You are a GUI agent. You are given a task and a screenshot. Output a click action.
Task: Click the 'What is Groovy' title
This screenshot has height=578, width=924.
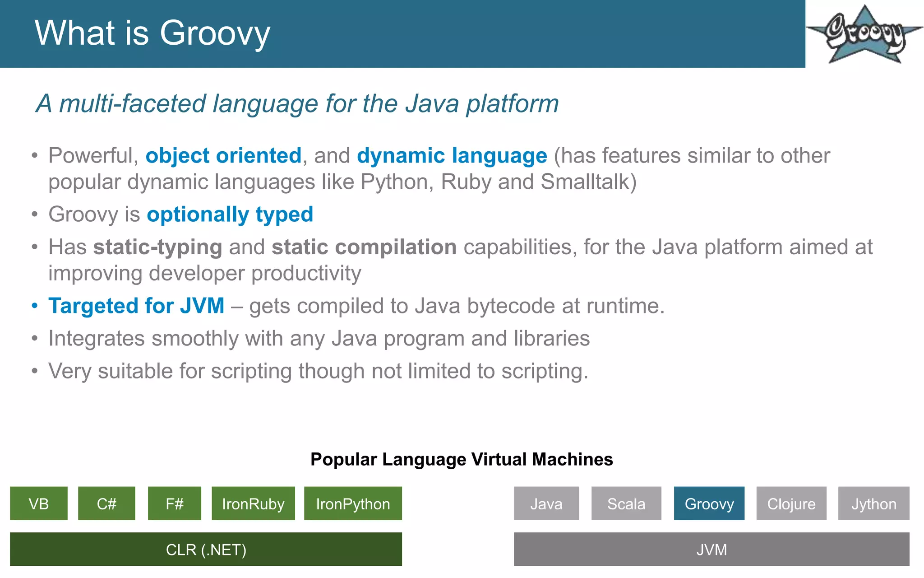tap(152, 33)
